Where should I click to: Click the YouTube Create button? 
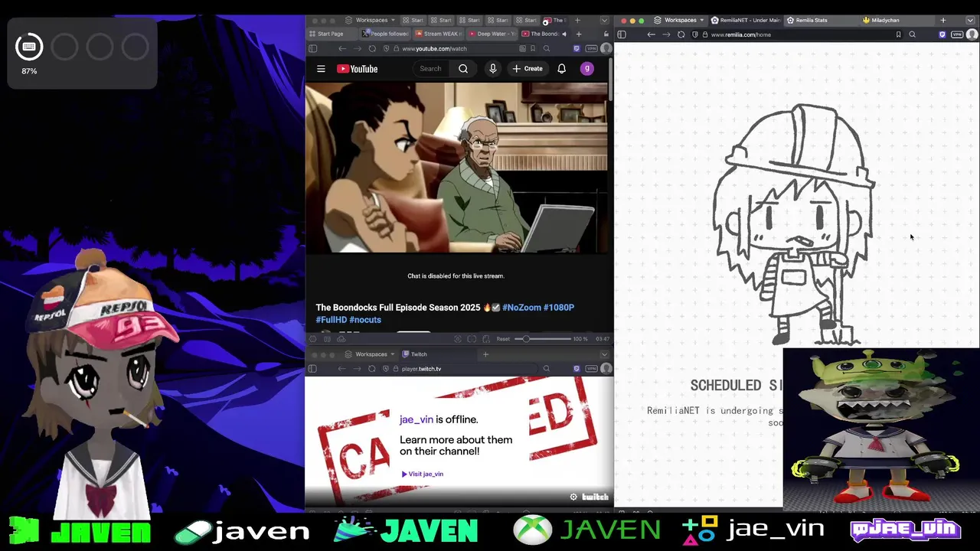pos(528,69)
